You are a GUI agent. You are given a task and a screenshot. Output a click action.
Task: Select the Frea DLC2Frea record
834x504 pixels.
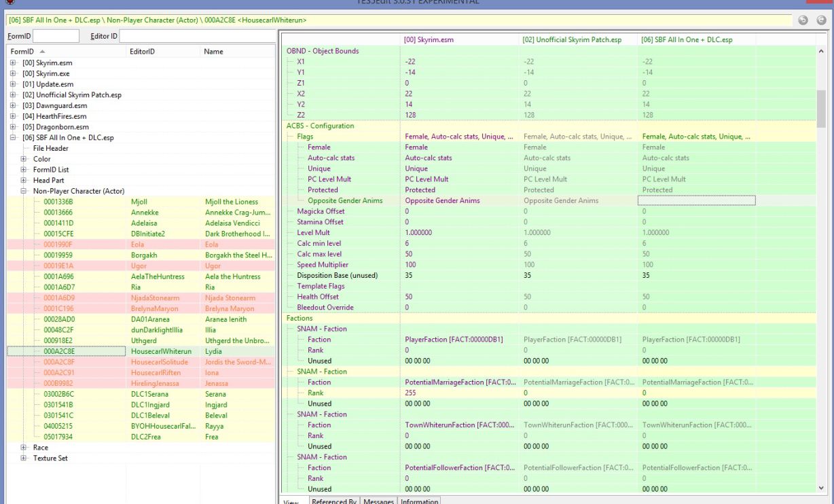coord(141,437)
